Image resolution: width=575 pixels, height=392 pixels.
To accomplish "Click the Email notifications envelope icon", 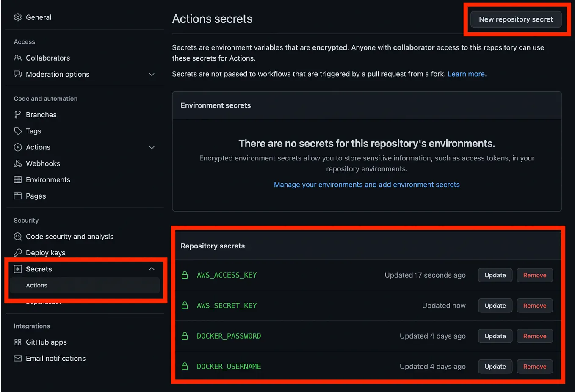I will click(x=18, y=358).
